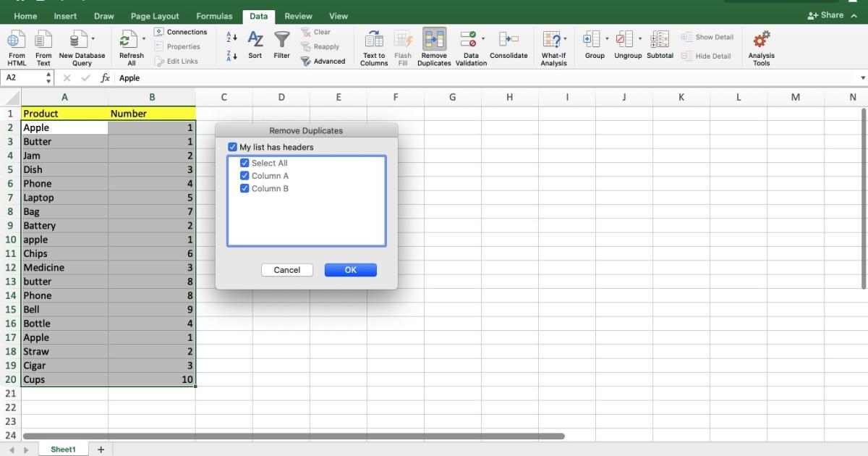Click the Edit Links ribbon button
The width and height of the screenshot is (868, 456).
point(176,62)
